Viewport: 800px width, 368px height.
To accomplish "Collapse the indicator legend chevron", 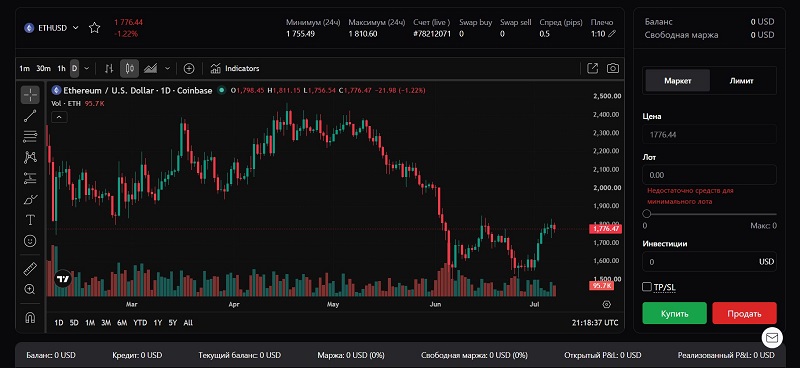I will (60, 117).
